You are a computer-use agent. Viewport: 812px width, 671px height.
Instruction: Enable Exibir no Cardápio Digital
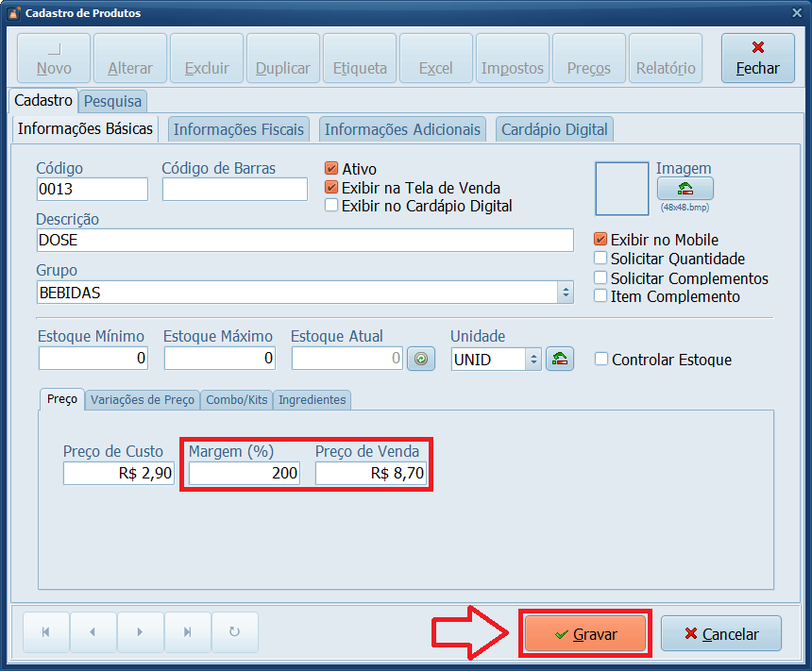pos(331,205)
